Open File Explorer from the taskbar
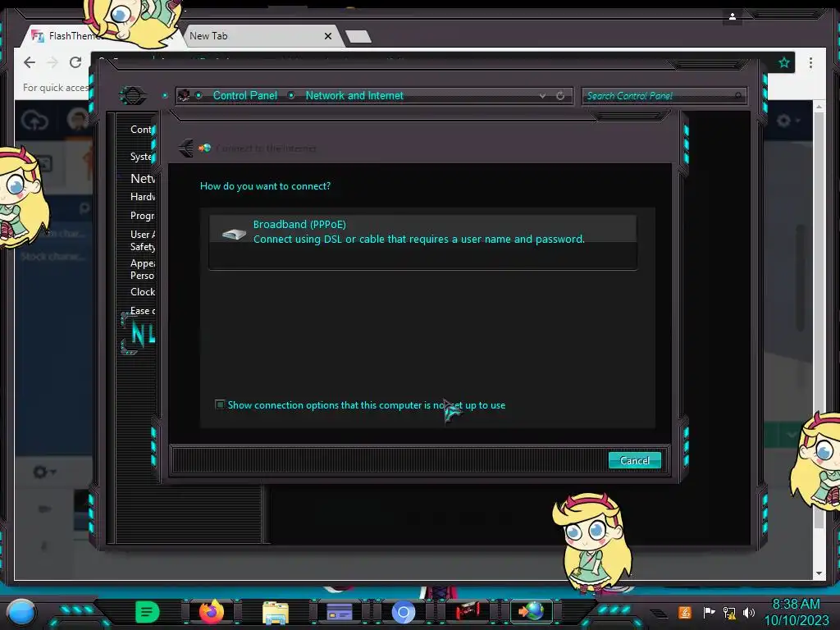Image resolution: width=840 pixels, height=630 pixels. coord(276,612)
